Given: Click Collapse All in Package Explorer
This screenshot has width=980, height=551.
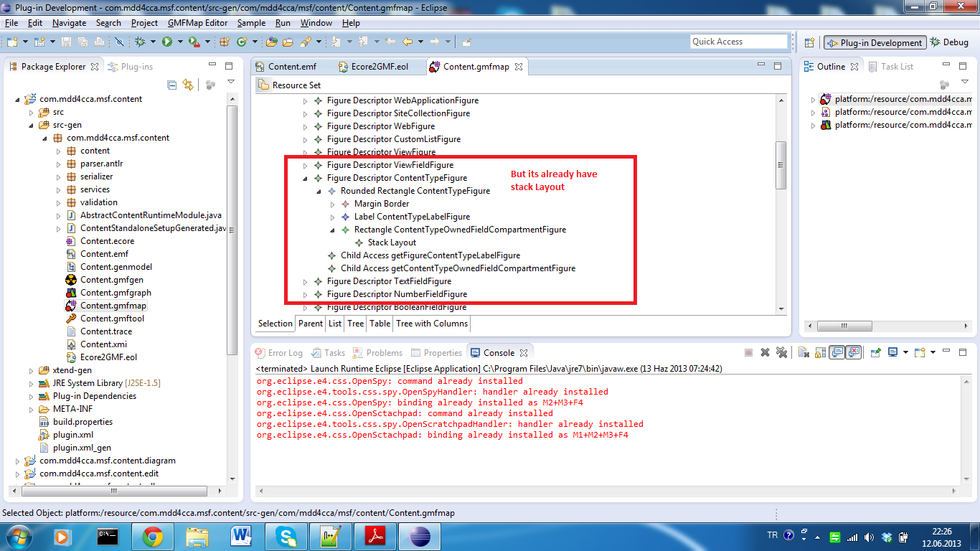Looking at the screenshot, I should click(172, 85).
